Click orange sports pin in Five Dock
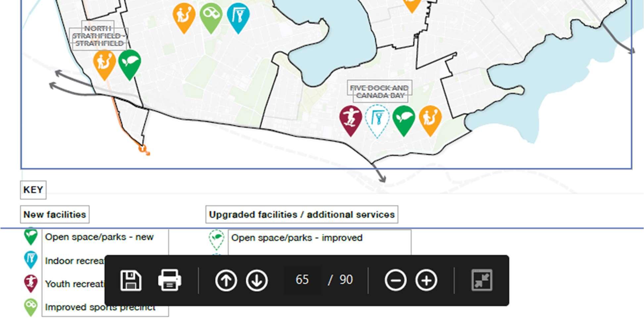Screen dimensions: 644x323 tap(430, 121)
